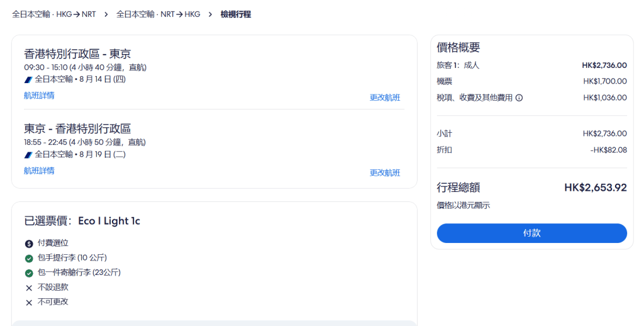This screenshot has height=326, width=644.
Task: Click the 折扣 amount -HK$82.08
Action: point(608,150)
